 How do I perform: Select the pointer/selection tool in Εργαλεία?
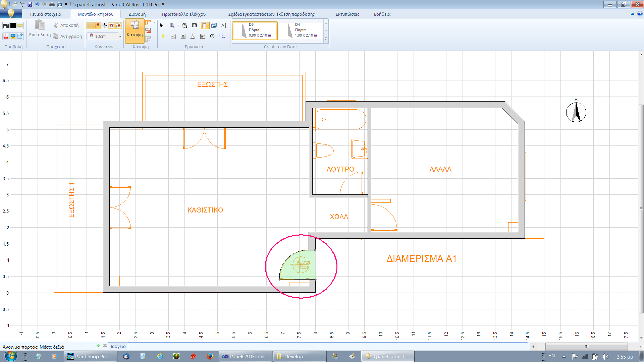click(161, 25)
